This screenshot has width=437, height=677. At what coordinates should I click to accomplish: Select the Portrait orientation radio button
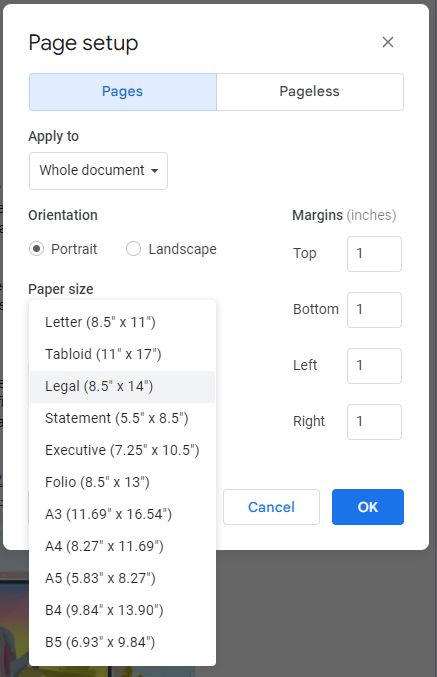coord(36,249)
